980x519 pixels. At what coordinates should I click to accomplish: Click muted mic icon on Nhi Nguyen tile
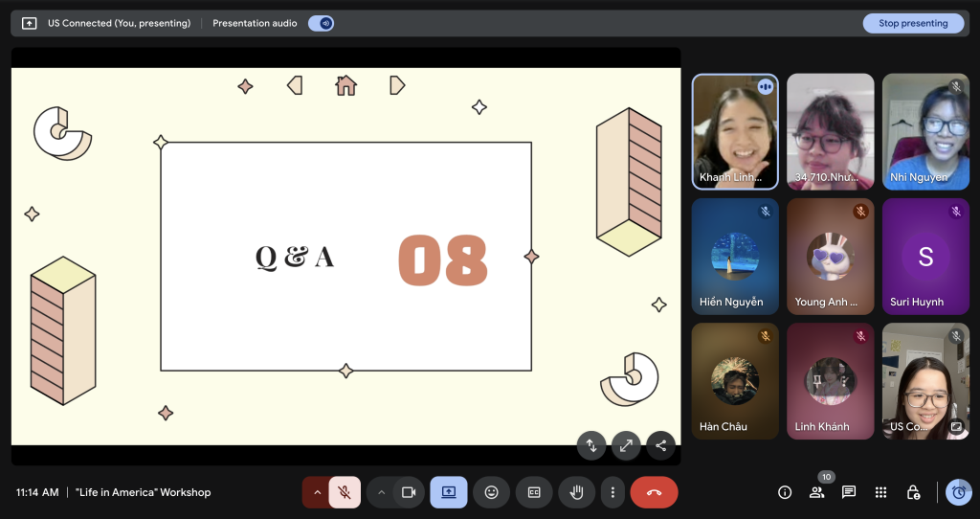click(x=956, y=87)
